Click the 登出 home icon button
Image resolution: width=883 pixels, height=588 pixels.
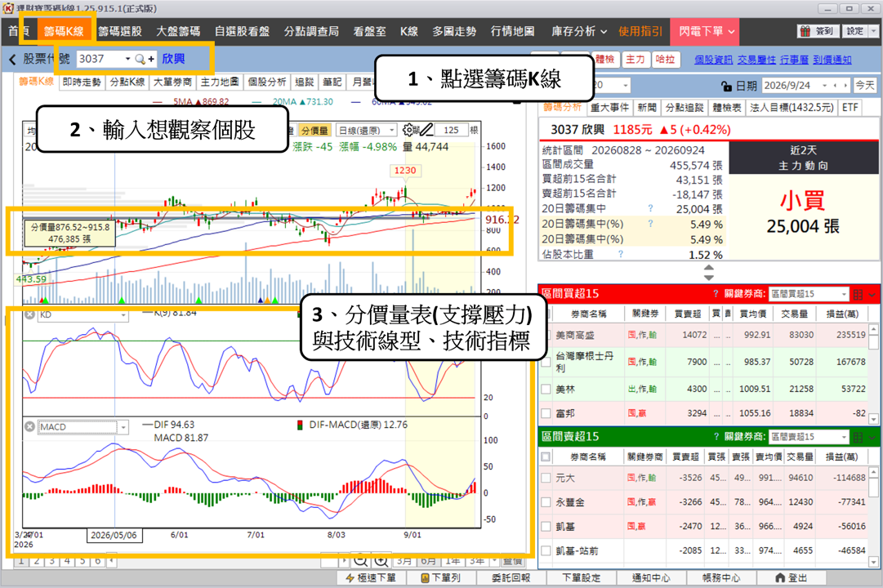792,578
